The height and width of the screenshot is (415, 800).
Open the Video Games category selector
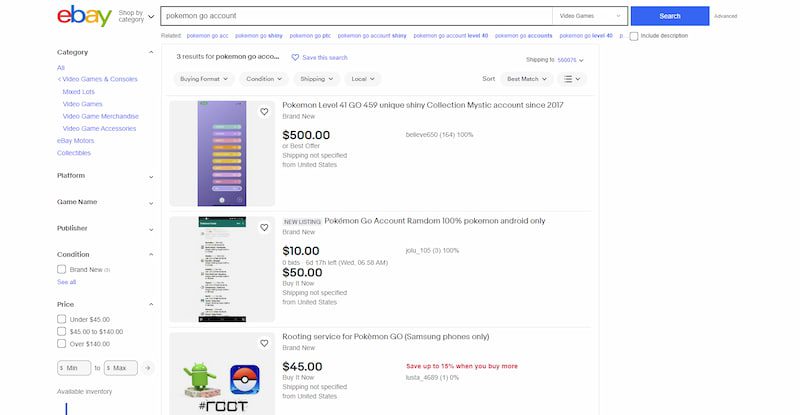(x=590, y=16)
